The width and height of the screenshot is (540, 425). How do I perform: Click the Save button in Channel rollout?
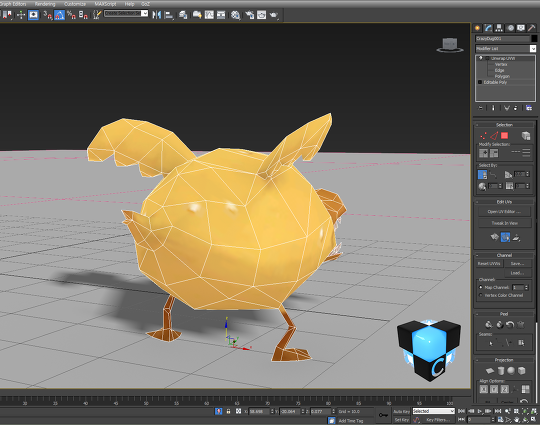click(x=518, y=263)
